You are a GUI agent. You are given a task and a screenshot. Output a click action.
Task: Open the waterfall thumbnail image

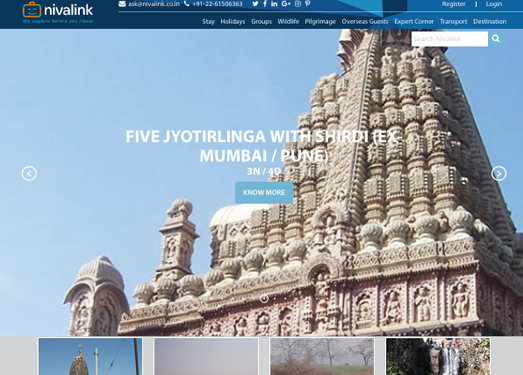pyautogui.click(x=438, y=356)
